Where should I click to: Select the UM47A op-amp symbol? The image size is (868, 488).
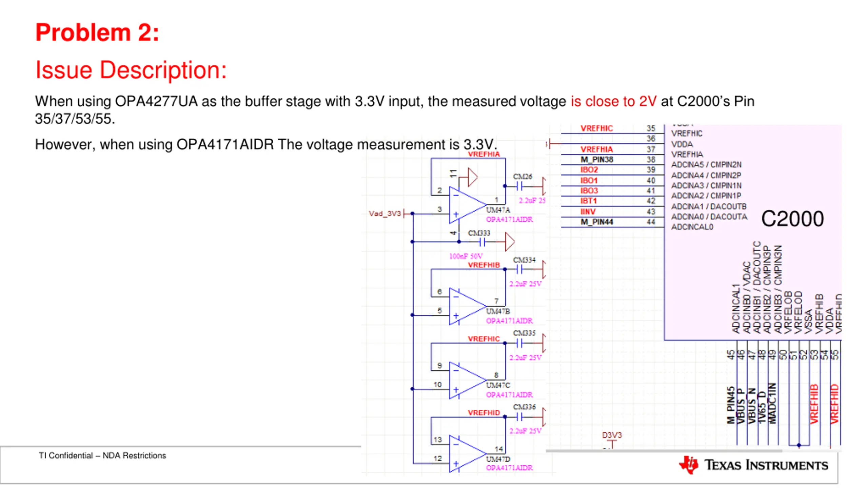tap(467, 205)
